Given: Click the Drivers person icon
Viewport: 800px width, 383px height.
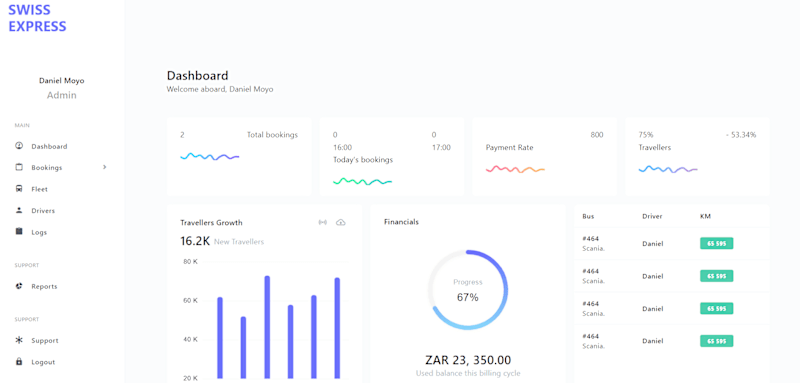Looking at the screenshot, I should [x=19, y=210].
